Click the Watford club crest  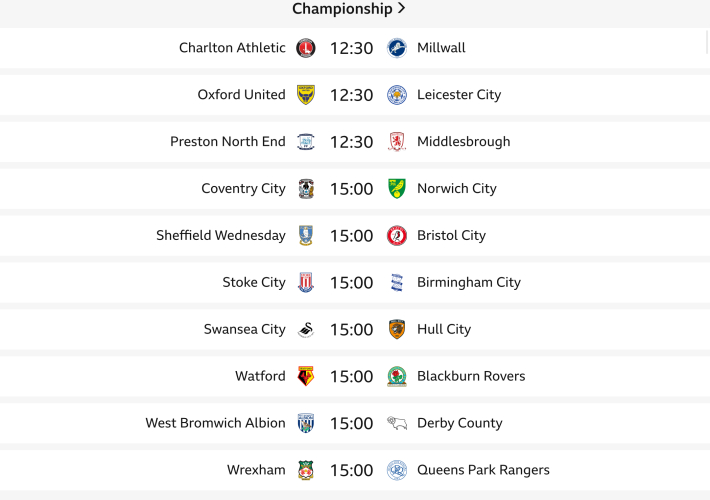tap(306, 377)
